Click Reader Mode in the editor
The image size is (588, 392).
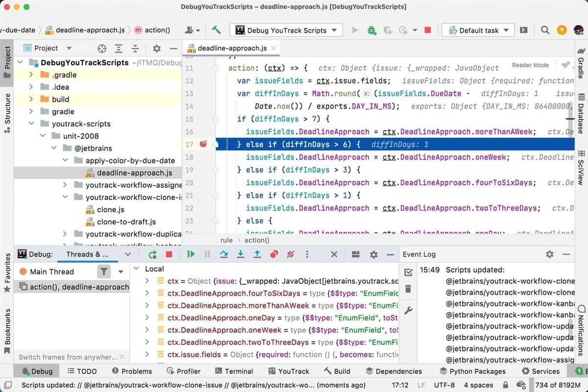(x=530, y=65)
